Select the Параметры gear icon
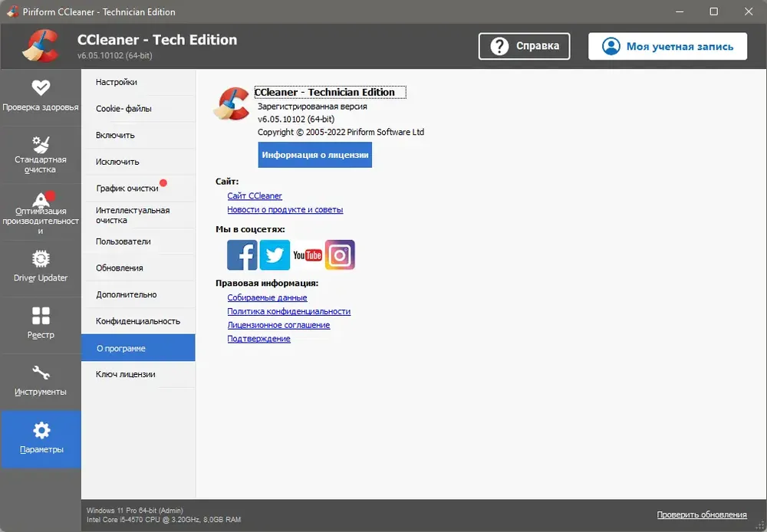 (41, 430)
